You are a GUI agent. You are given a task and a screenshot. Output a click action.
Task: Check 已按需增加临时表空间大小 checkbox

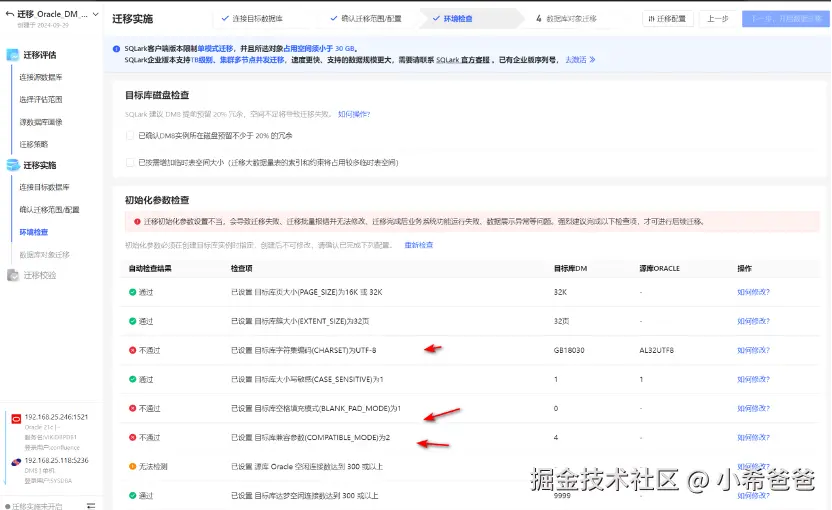pos(129,162)
